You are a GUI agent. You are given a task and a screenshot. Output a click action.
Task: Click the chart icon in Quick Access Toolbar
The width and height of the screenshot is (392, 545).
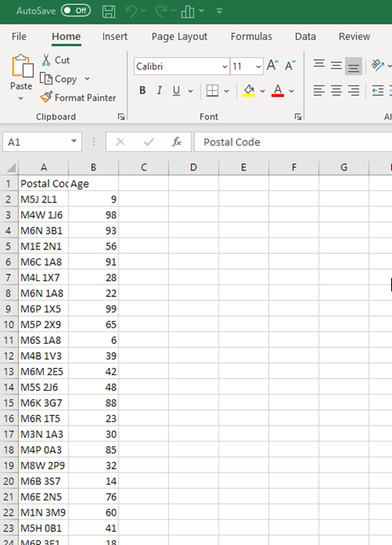click(x=187, y=11)
